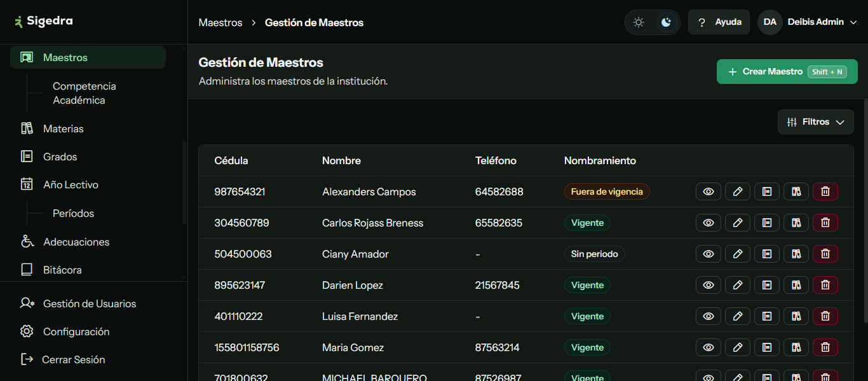Click cédula 155801158756
Screen dimensions: 868x381
click(247, 347)
